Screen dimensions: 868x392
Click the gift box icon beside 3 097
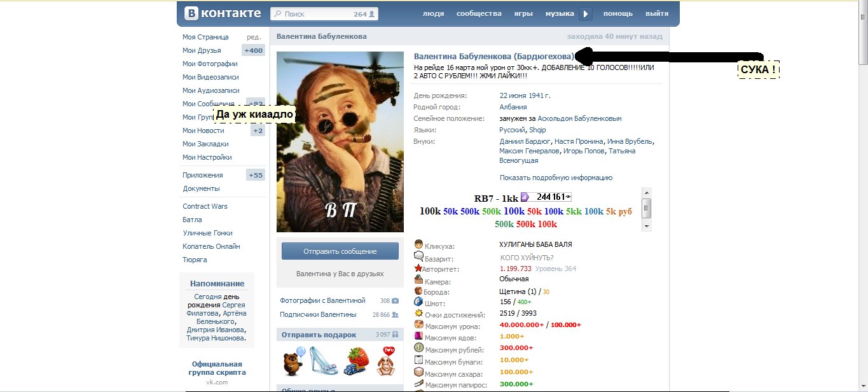(396, 334)
